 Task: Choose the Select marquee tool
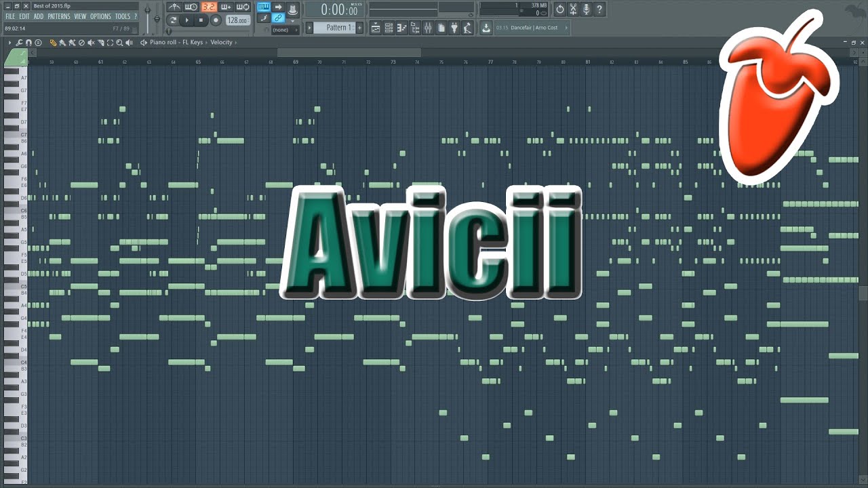coord(110,43)
